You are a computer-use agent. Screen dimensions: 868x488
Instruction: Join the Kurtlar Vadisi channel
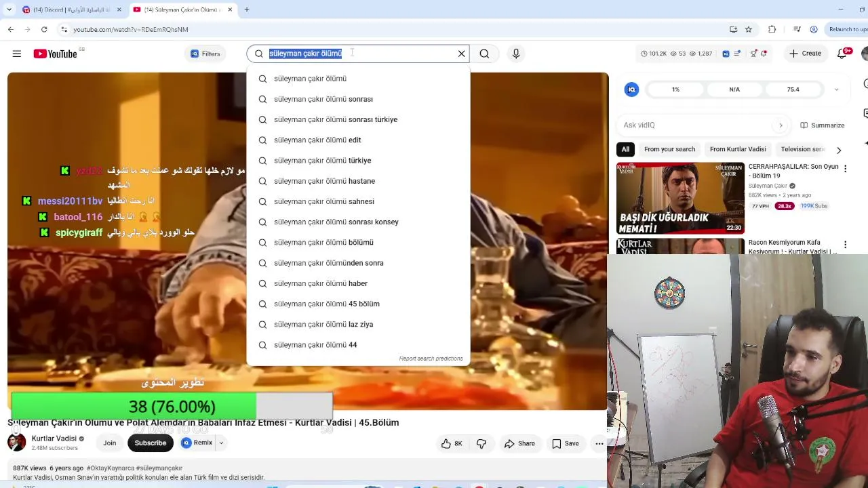[110, 443]
